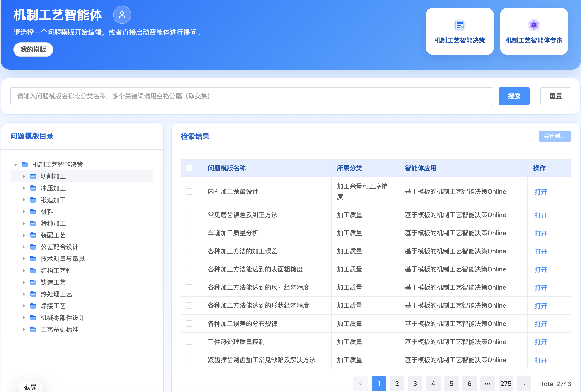Go to page 2
Image resolution: width=581 pixels, height=392 pixels.
(x=397, y=383)
